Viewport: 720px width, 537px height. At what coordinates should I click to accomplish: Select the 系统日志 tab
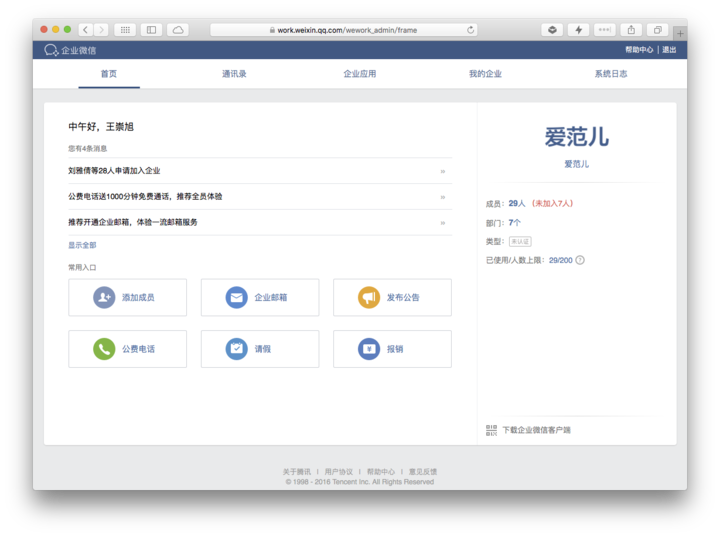[611, 74]
